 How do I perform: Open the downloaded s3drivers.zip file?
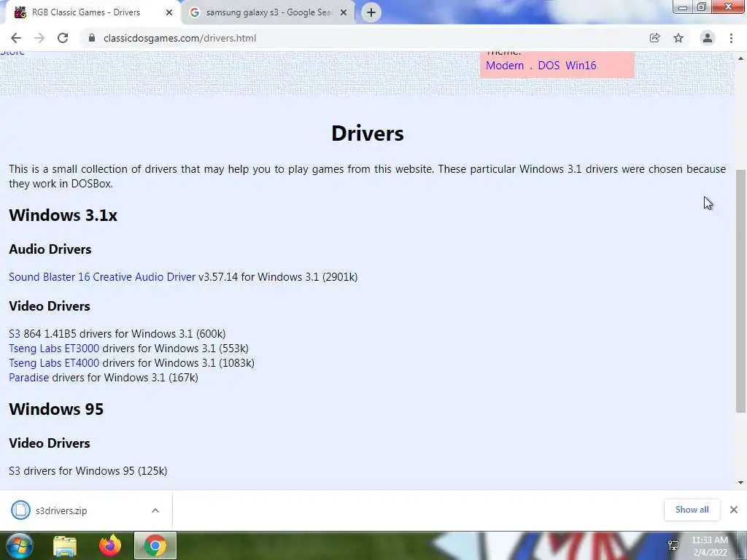click(61, 511)
